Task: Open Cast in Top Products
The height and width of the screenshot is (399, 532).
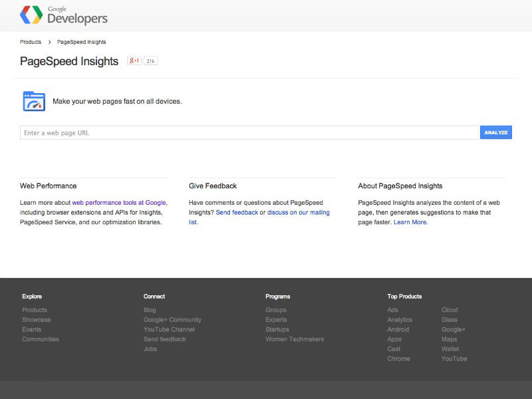Action: pyautogui.click(x=394, y=348)
